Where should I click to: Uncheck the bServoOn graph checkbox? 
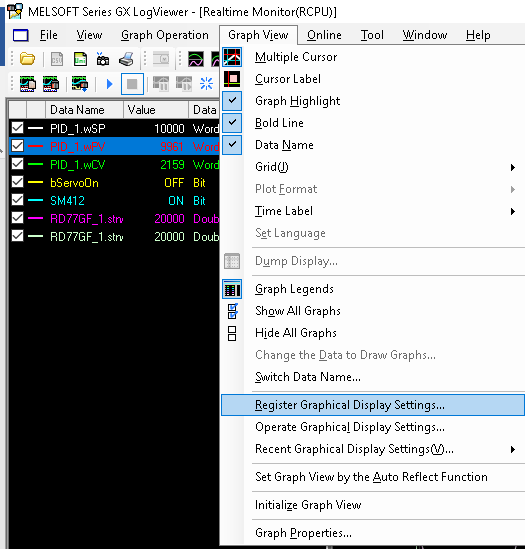(x=18, y=182)
